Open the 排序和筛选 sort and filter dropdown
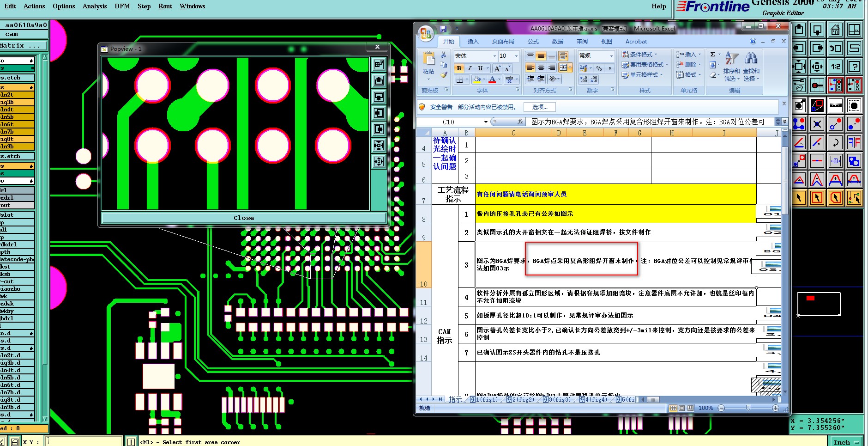The width and height of the screenshot is (868, 446). 732,66
